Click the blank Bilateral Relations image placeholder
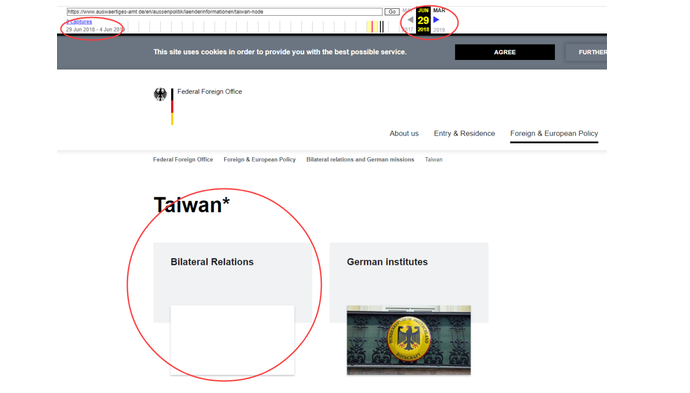690x393 pixels. pyautogui.click(x=232, y=340)
